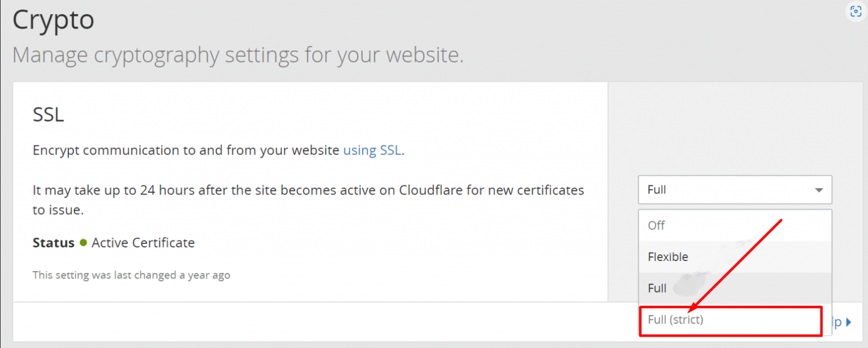Click the Active Certificate status text
Screen dimensions: 868x348
pos(143,243)
